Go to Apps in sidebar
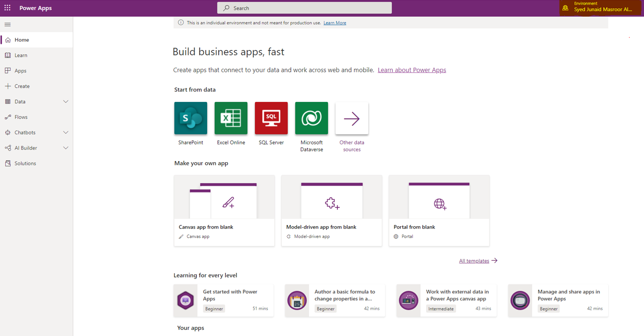Screen dimensions: 644x336 [x=21, y=71]
